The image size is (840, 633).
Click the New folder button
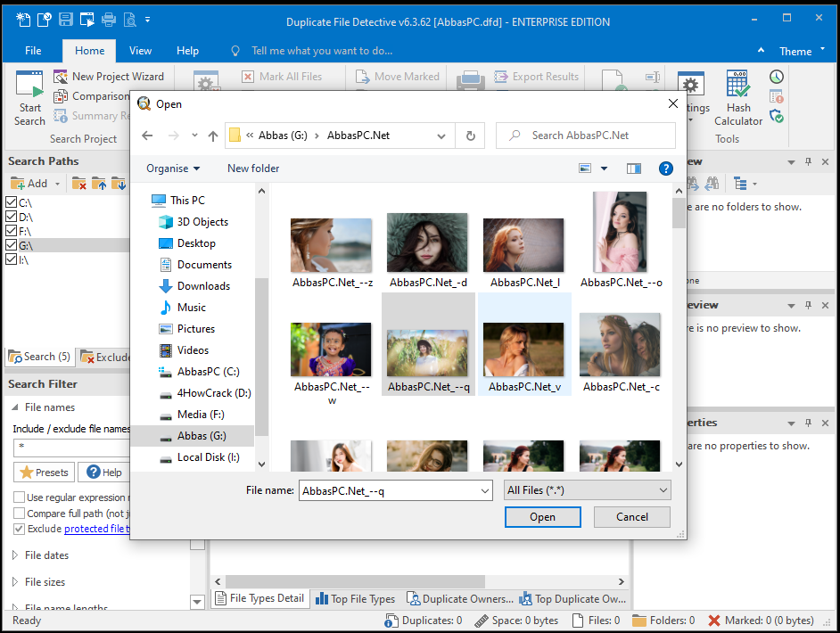(x=253, y=169)
